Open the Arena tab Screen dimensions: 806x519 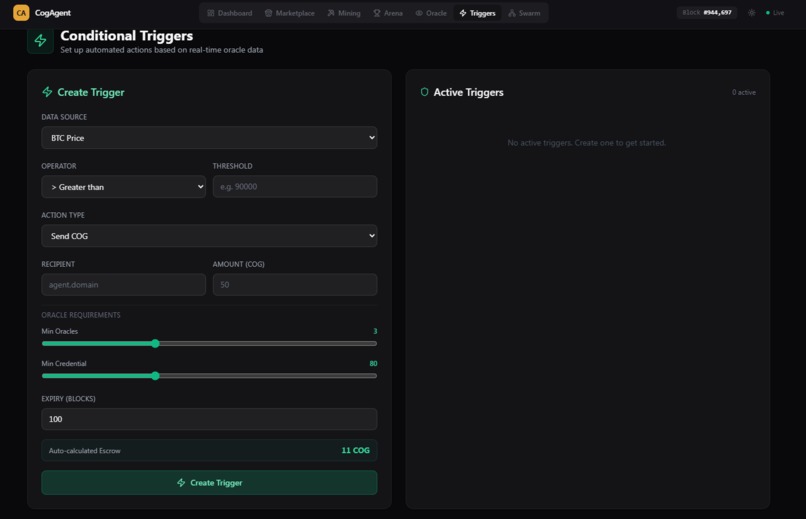(x=388, y=13)
